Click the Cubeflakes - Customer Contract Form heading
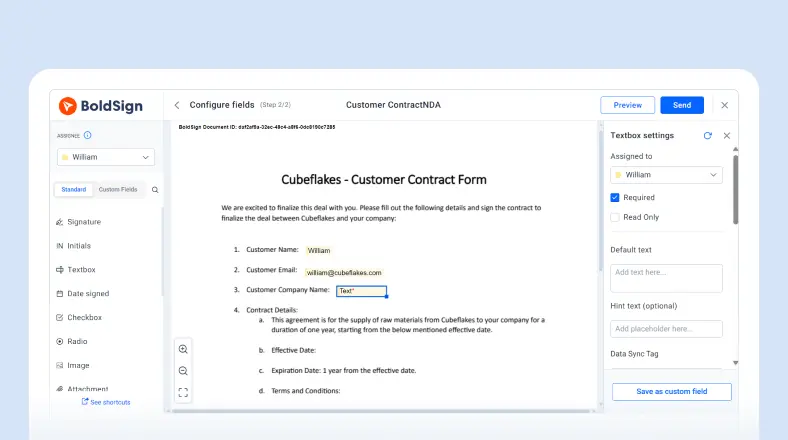 click(383, 179)
